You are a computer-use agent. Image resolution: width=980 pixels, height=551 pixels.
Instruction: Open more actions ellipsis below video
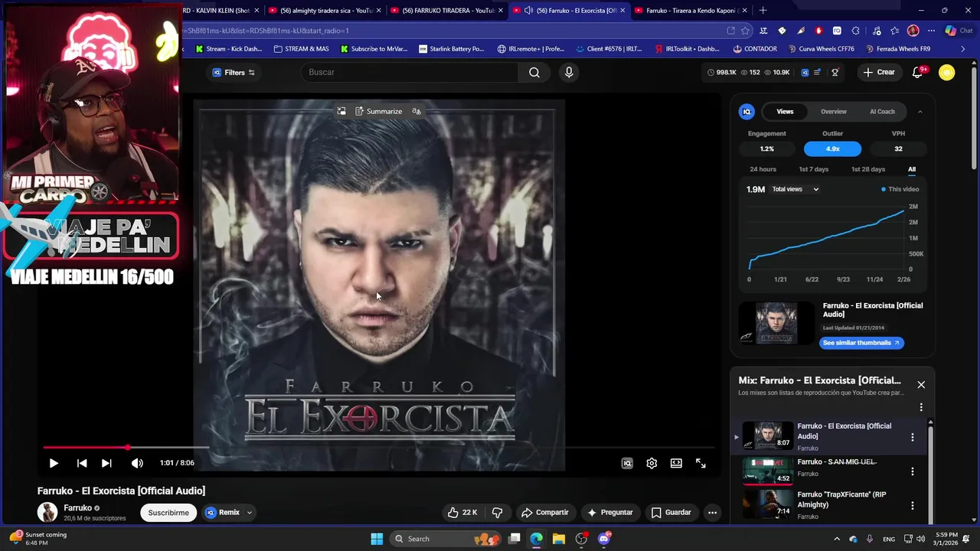tap(712, 513)
